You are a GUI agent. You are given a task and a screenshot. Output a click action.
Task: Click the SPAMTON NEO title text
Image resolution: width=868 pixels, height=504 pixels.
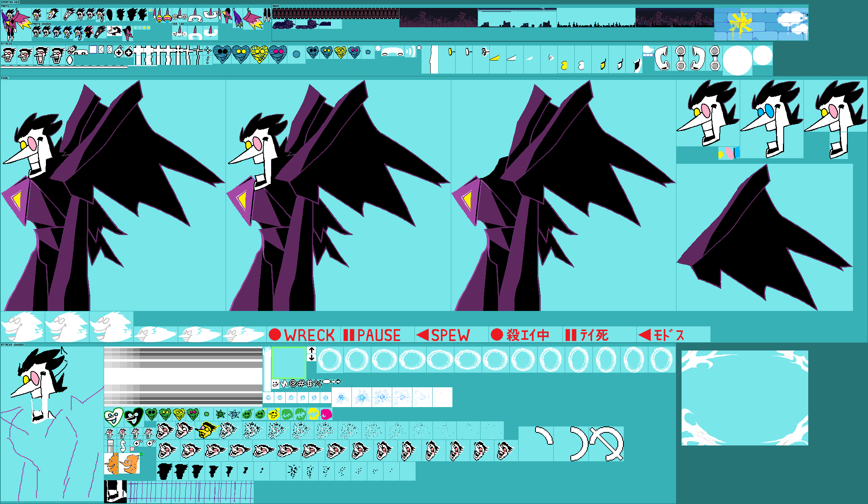click(x=10, y=2)
